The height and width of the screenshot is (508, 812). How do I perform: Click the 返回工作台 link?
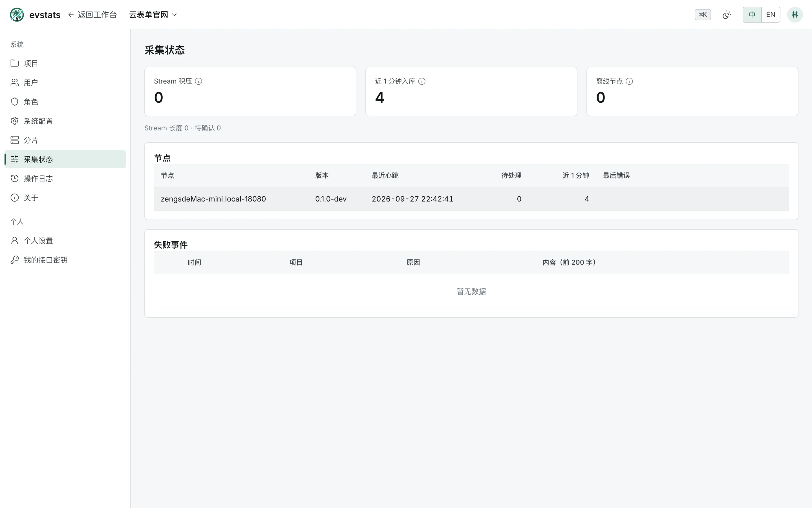coord(92,15)
